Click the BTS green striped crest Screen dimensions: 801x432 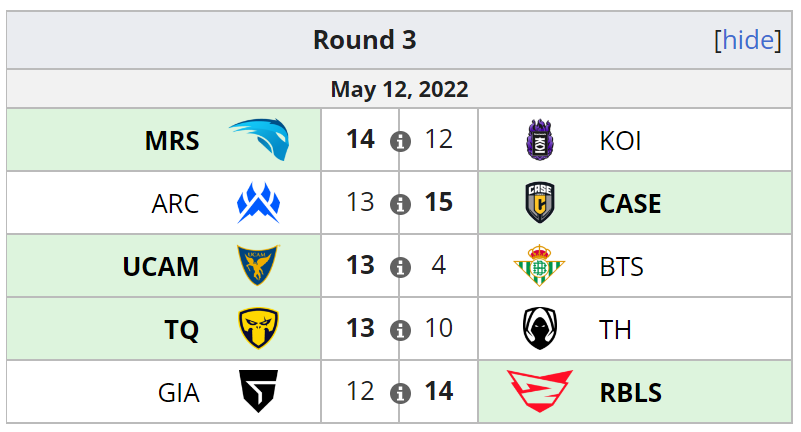pyautogui.click(x=539, y=266)
